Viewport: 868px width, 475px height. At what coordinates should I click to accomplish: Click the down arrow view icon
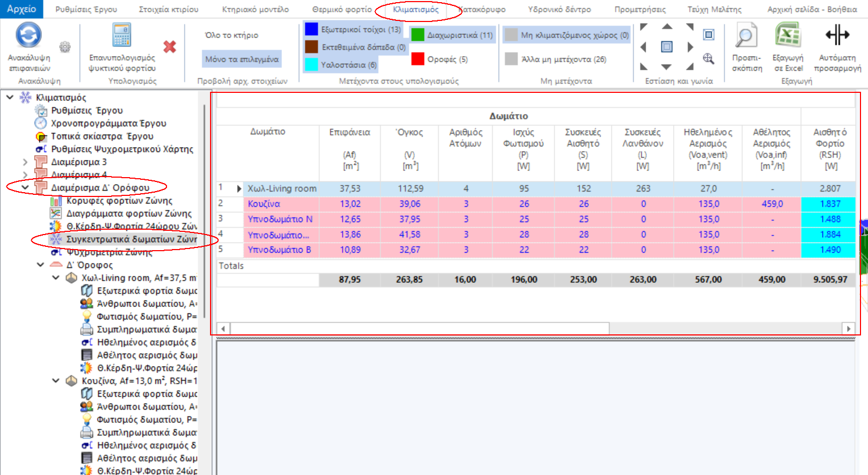click(x=667, y=67)
